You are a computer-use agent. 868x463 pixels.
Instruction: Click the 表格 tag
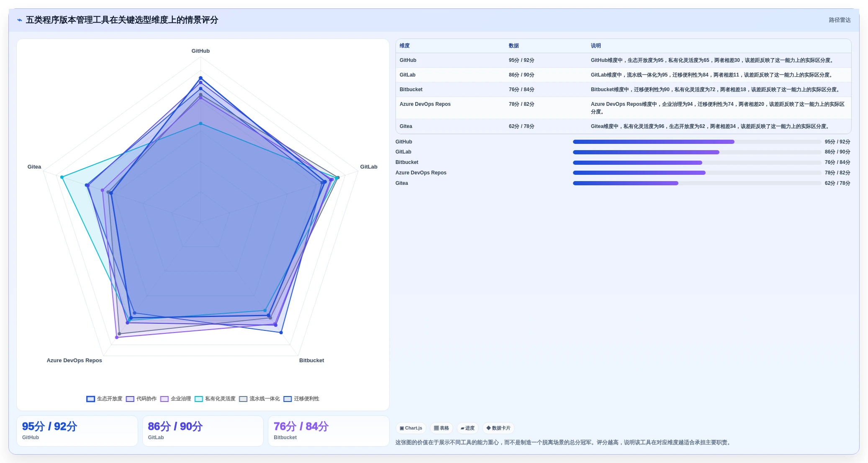click(442, 428)
